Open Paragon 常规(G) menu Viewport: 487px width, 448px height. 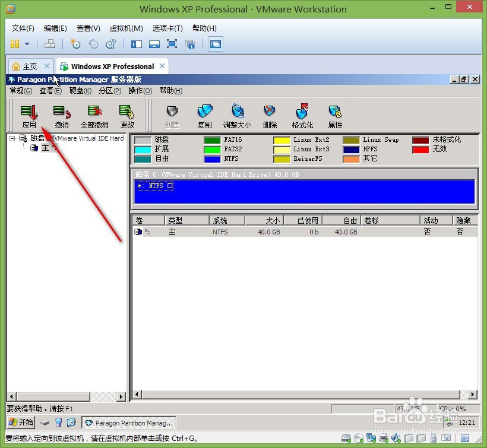click(21, 91)
